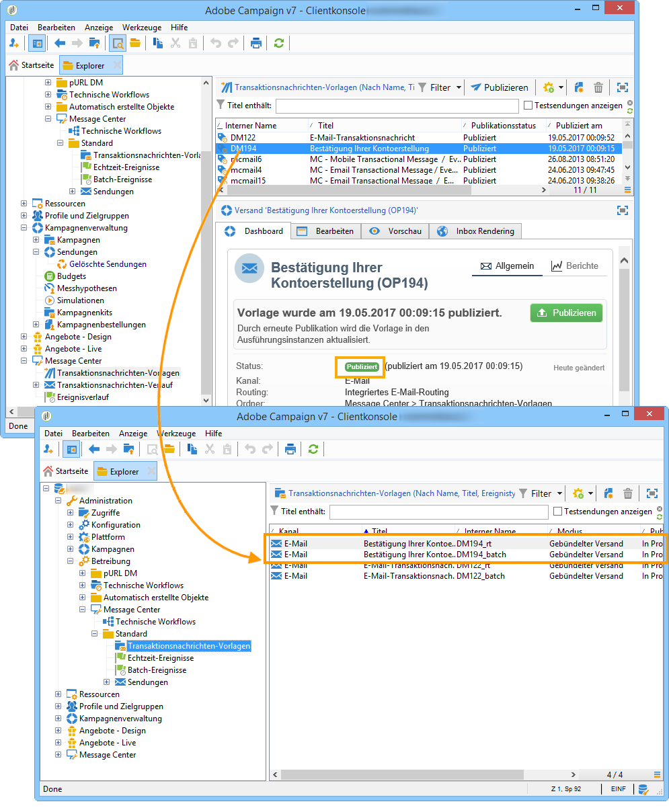
Task: Click the new template icon in the lower list toolbar
Action: [x=608, y=493]
